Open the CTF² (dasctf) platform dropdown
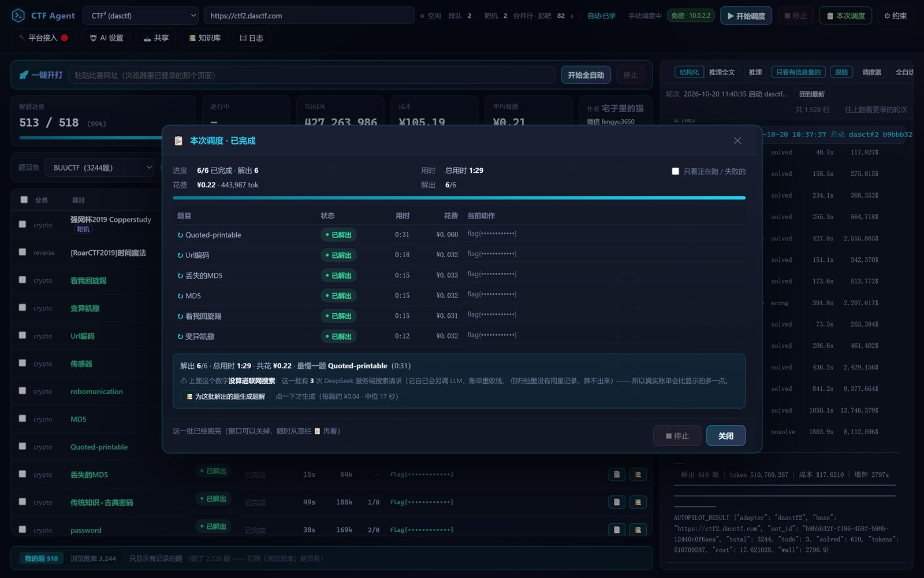The image size is (924, 578). pos(140,16)
